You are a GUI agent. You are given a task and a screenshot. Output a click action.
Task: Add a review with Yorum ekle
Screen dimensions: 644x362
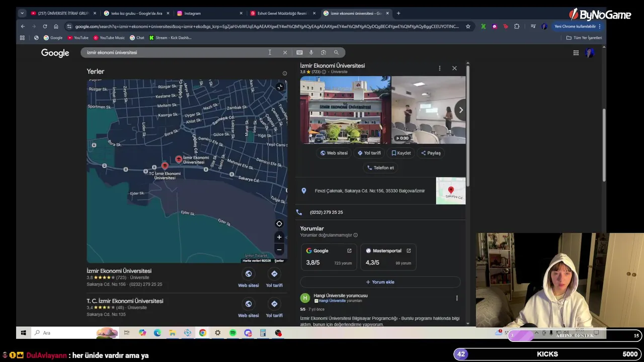pyautogui.click(x=380, y=282)
